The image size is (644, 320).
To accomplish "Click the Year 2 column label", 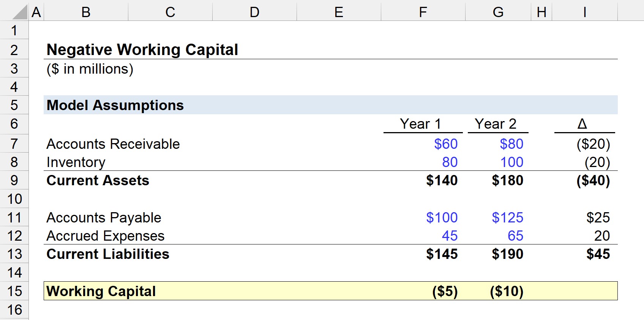I will click(498, 123).
